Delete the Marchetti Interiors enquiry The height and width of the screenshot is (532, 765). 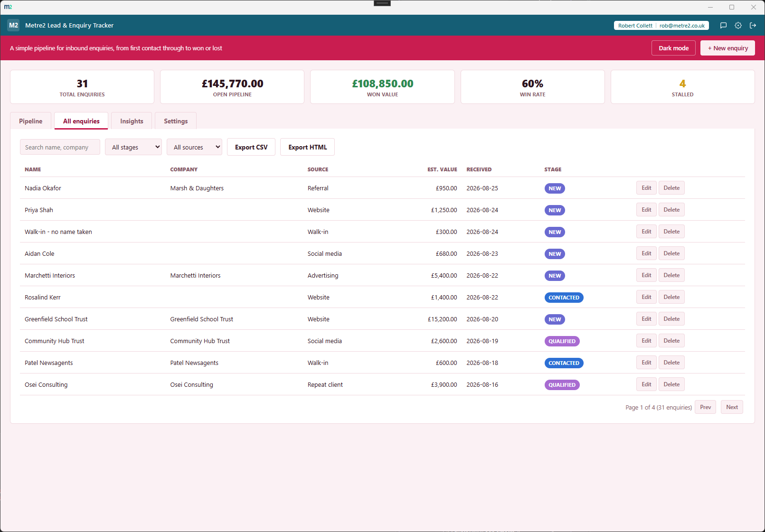[671, 275]
